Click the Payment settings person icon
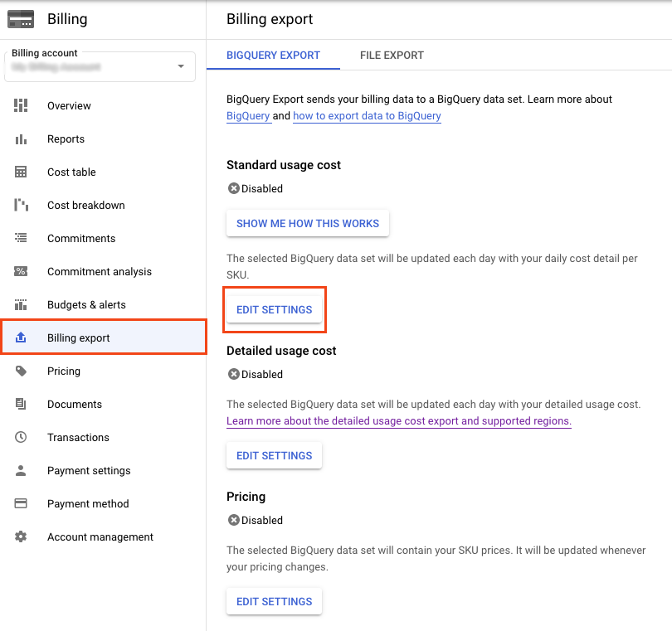 [x=21, y=470]
